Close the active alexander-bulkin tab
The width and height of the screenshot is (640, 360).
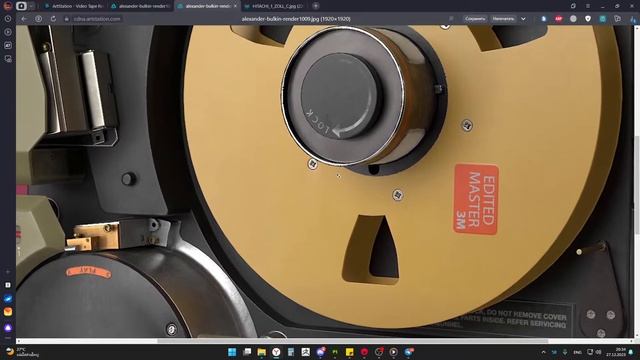point(236,6)
